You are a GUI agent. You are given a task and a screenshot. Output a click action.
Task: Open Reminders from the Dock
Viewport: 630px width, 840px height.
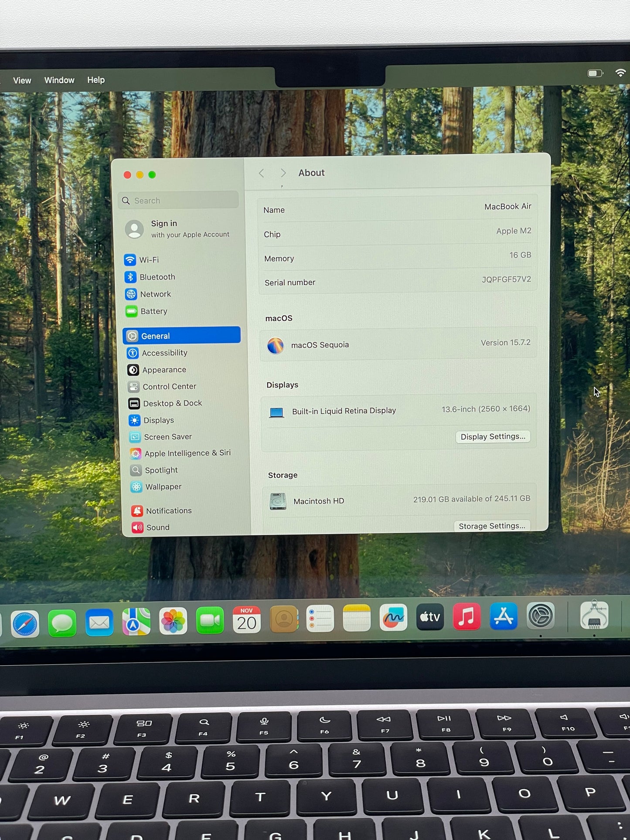(x=320, y=618)
